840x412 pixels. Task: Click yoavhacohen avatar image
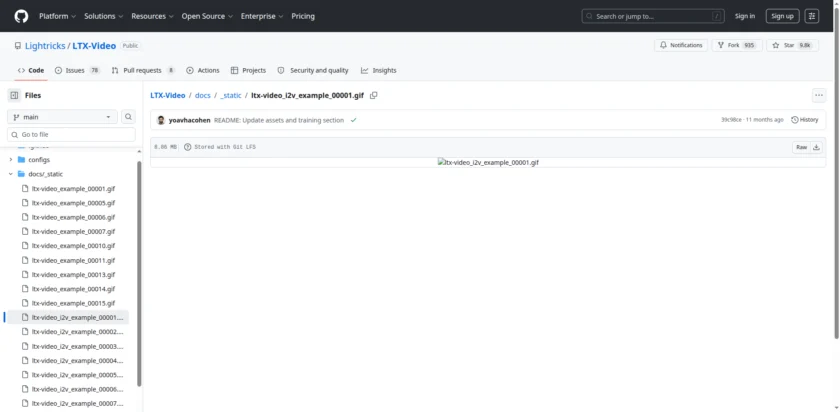click(x=161, y=120)
